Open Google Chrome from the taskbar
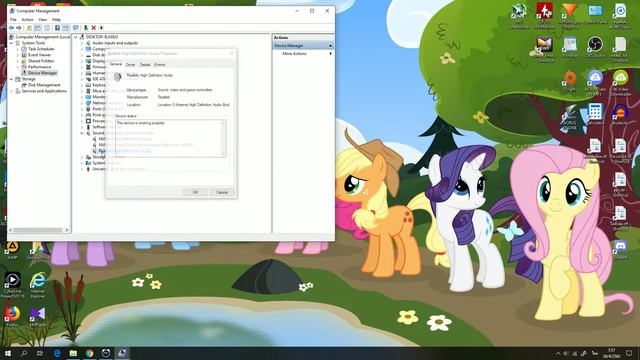 tap(89, 353)
